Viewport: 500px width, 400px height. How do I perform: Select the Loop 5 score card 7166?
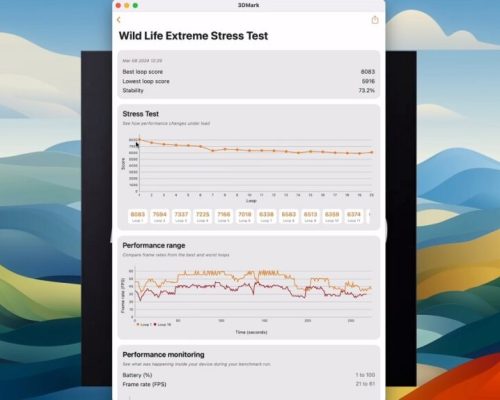(224, 216)
